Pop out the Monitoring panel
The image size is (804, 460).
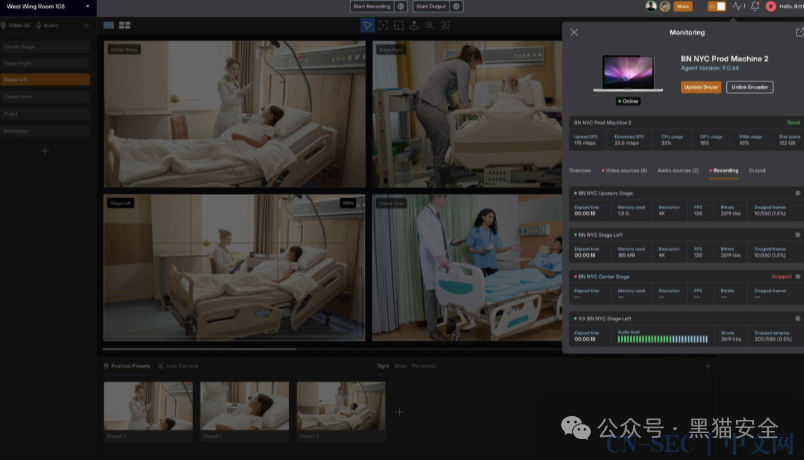click(799, 32)
